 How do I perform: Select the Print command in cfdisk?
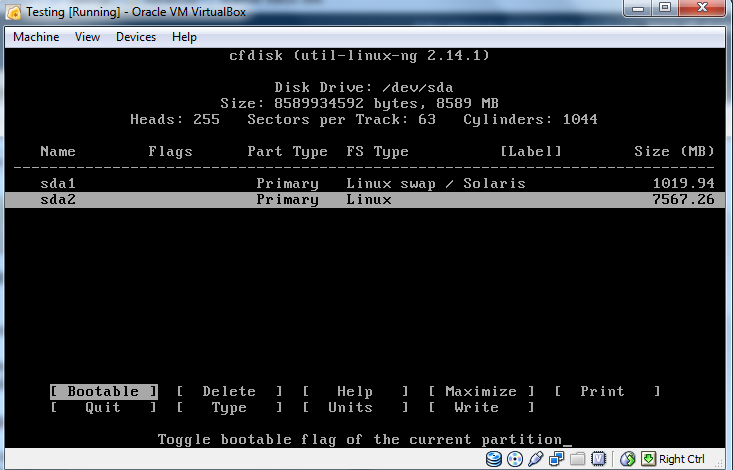pos(607,391)
